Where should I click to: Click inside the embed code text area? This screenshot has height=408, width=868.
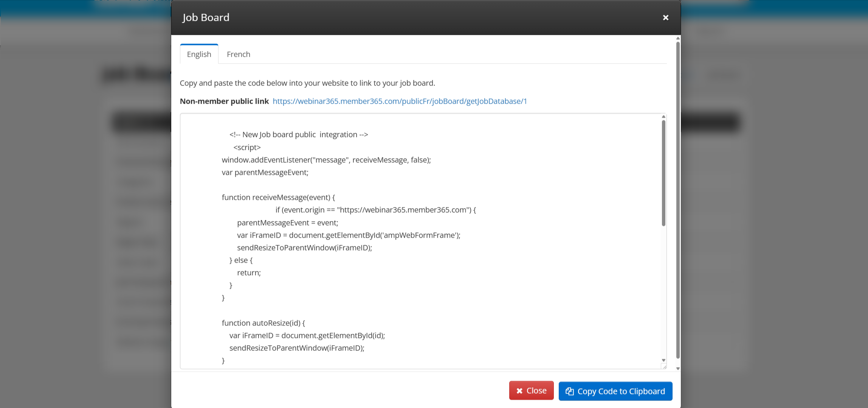click(423, 241)
